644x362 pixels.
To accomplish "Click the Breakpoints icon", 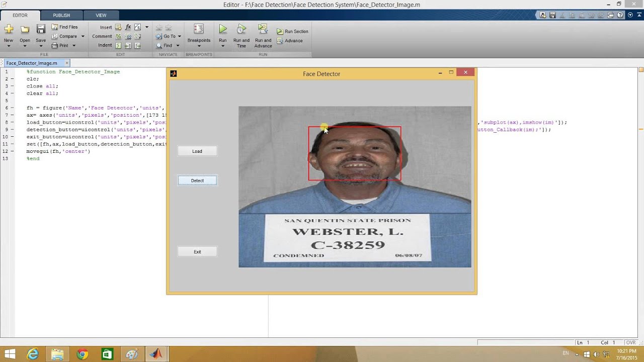I will coord(199,29).
